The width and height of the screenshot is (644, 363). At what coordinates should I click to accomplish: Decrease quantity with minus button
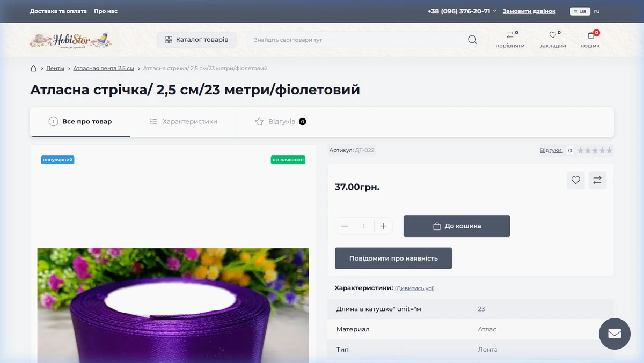click(345, 226)
